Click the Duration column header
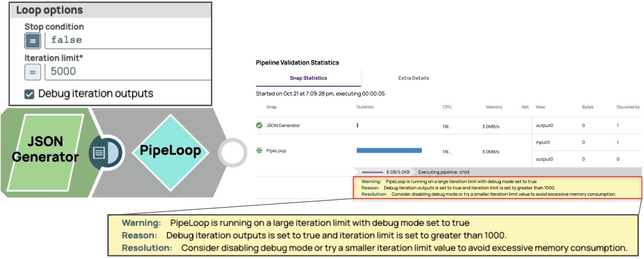Viewport: 644px width, 259px height. coord(365,107)
